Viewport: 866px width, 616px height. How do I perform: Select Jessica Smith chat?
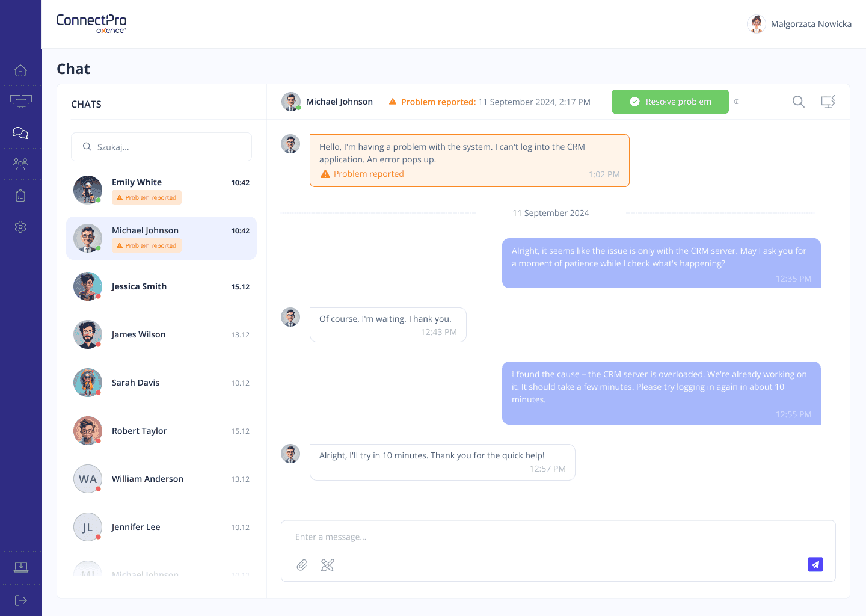161,286
